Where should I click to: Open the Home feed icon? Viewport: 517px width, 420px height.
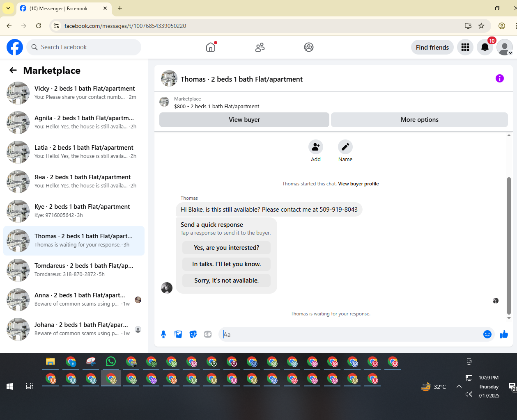tap(211, 47)
